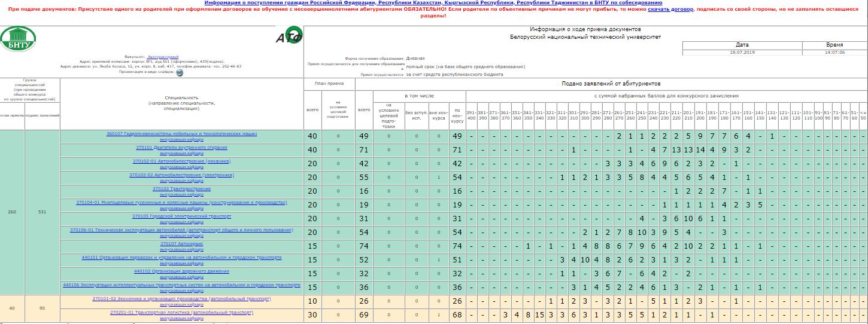Click group applications count 531
Image resolution: width=868 pixels, height=324 pixels.
tap(42, 212)
